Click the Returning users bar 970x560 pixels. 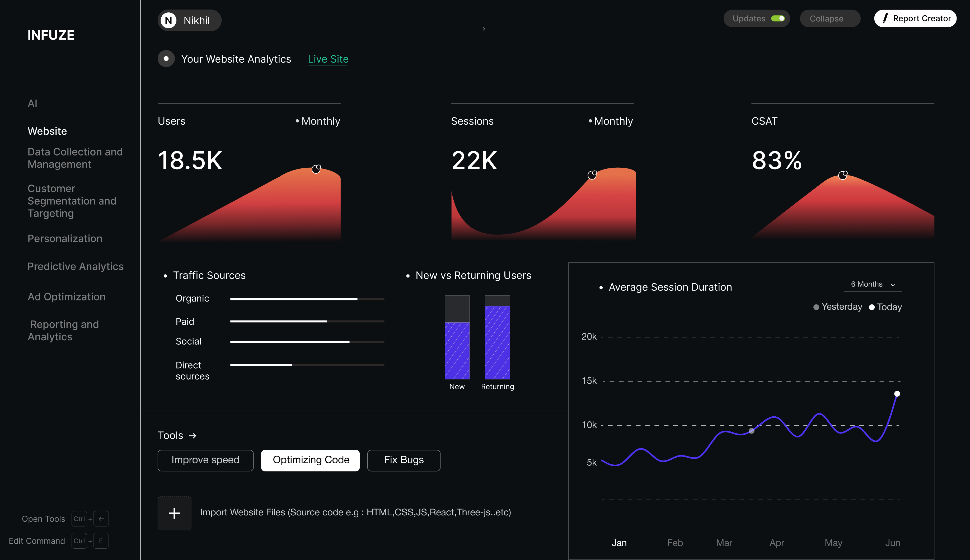(497, 338)
